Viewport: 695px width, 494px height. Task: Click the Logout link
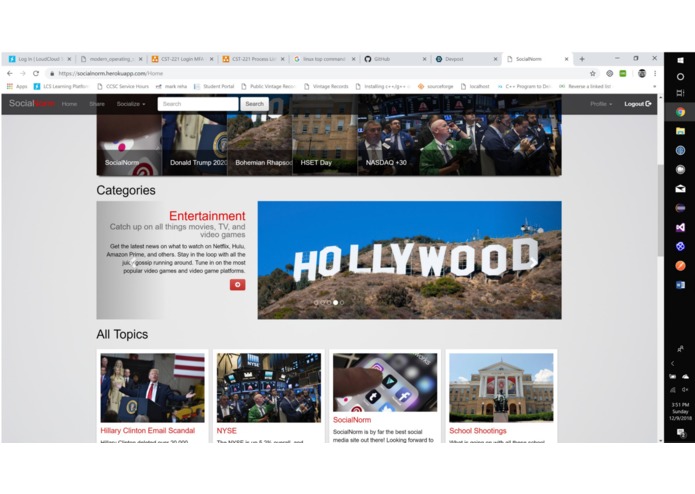point(637,104)
